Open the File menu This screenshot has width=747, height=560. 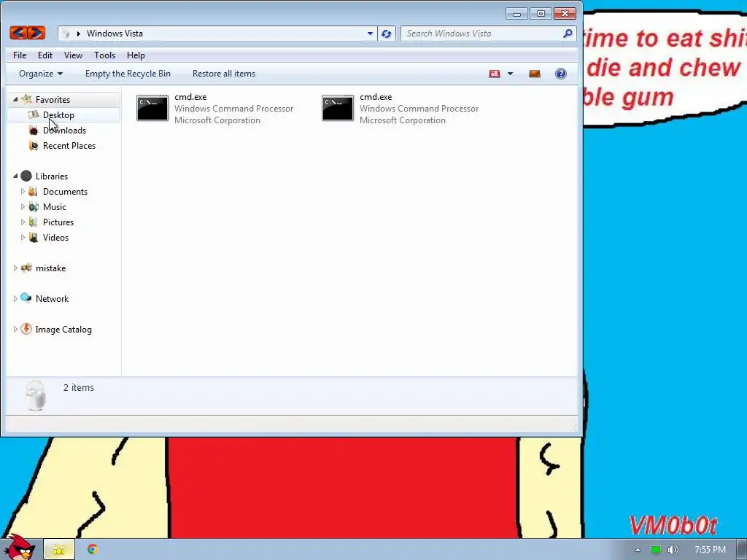(x=20, y=55)
